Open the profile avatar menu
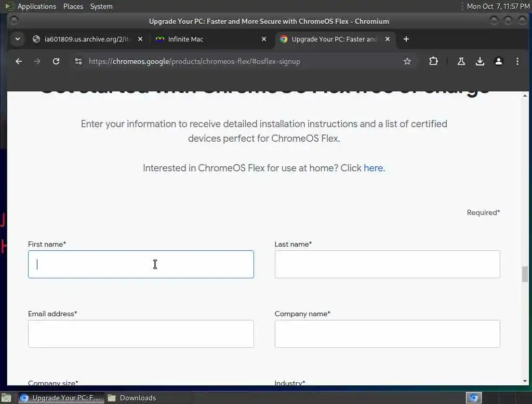 pyautogui.click(x=498, y=61)
